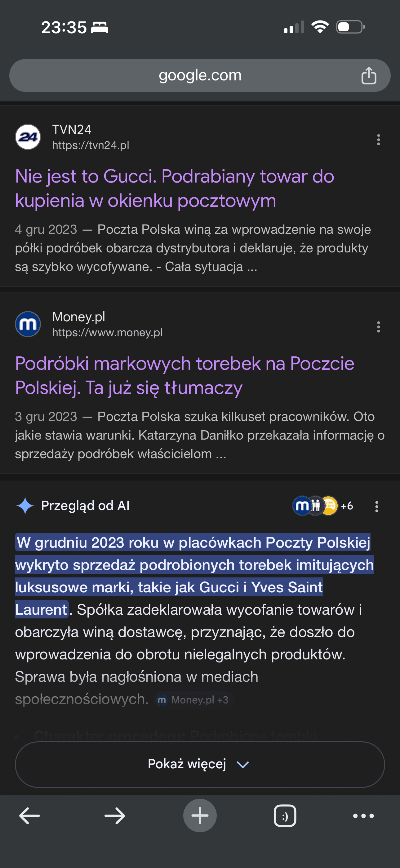Open 'Podróbki markowych torebek' article link

click(184, 375)
